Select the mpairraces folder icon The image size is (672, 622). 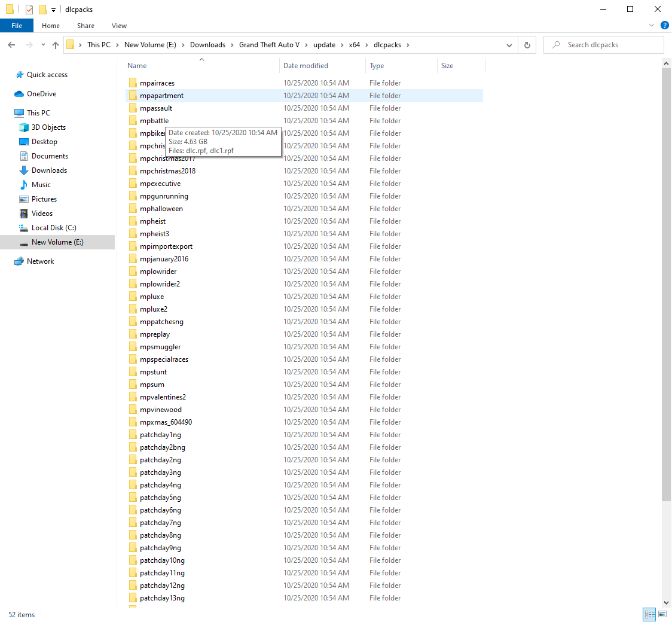point(133,83)
